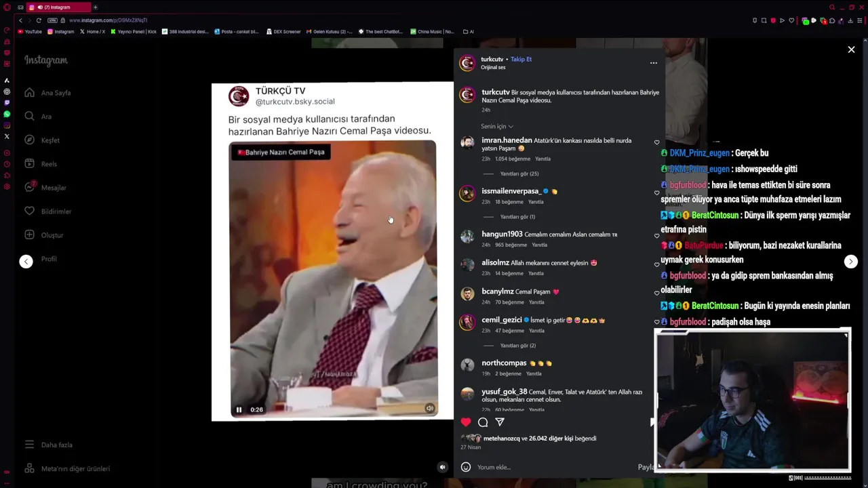868x488 pixels.
Task: Like imran.hanedan's comment
Action: pyautogui.click(x=656, y=143)
